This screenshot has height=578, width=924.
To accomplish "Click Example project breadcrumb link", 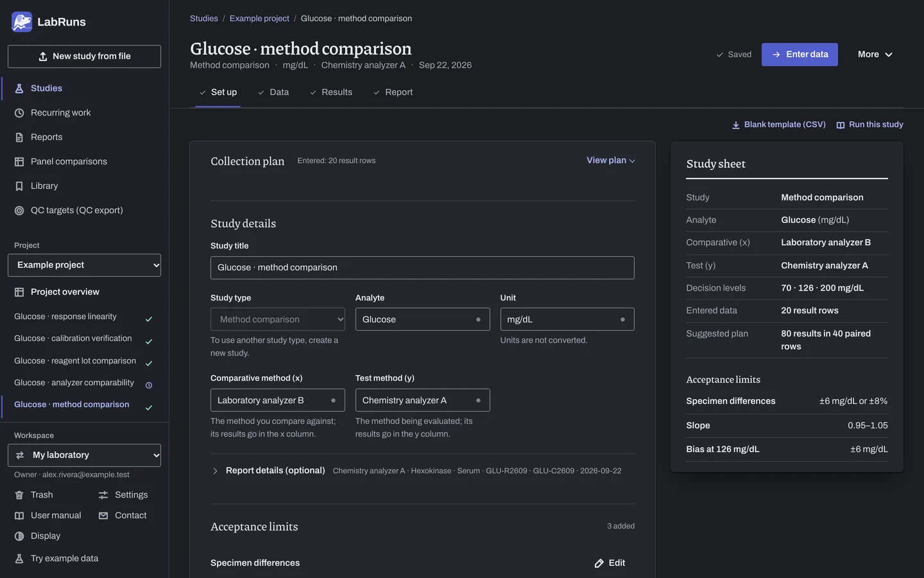I will point(259,19).
